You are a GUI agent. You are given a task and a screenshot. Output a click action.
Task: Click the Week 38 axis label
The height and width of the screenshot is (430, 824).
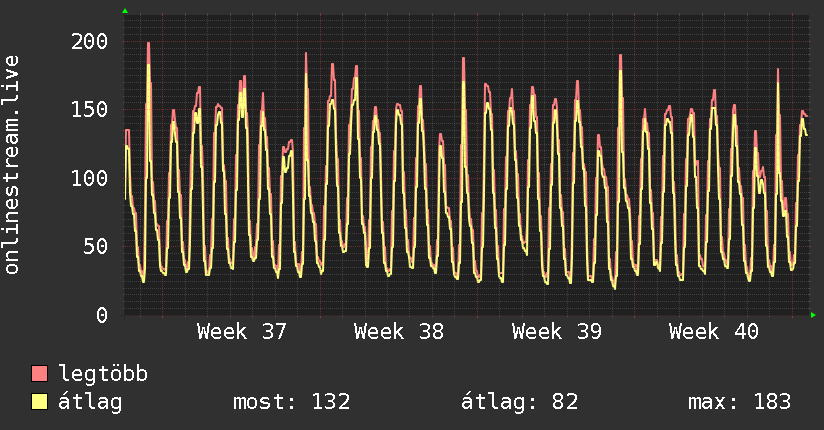point(399,332)
